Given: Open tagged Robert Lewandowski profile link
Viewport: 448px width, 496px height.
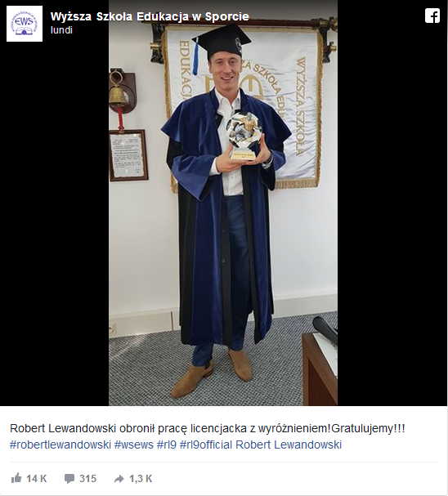Looking at the screenshot, I should pos(289,445).
